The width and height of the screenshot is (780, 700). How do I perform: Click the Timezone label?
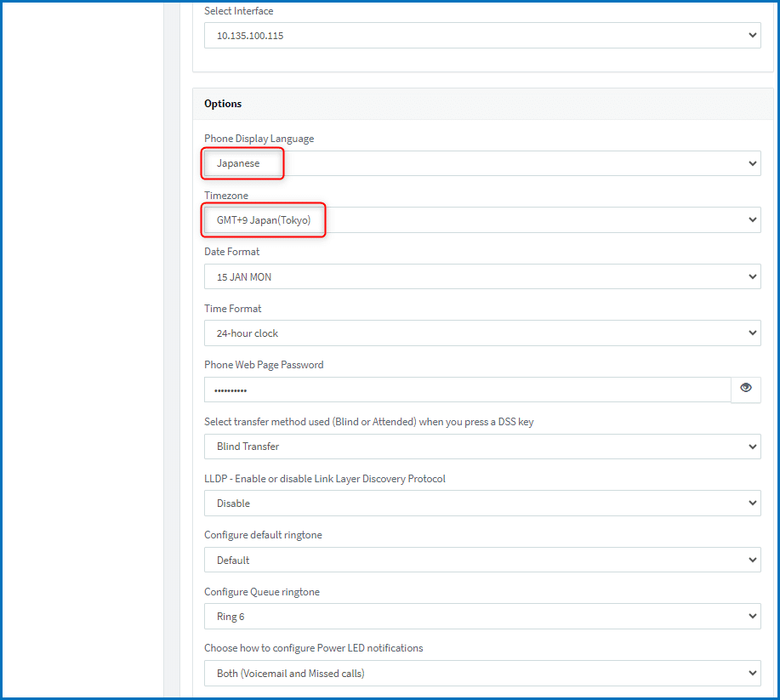[226, 196]
